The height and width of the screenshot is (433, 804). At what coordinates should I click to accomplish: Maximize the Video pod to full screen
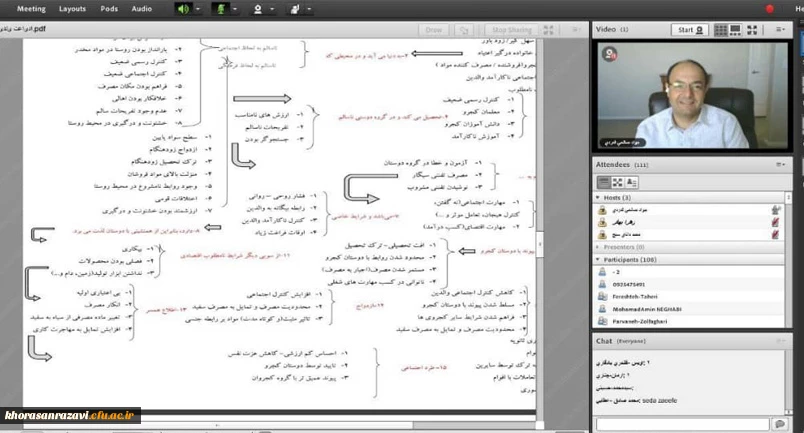(752, 30)
